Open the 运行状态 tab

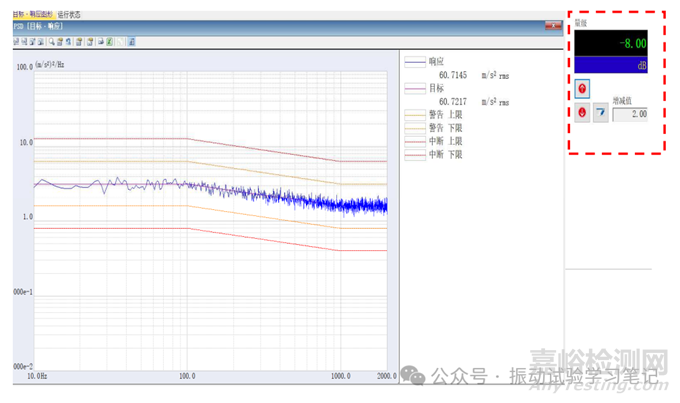(x=70, y=15)
